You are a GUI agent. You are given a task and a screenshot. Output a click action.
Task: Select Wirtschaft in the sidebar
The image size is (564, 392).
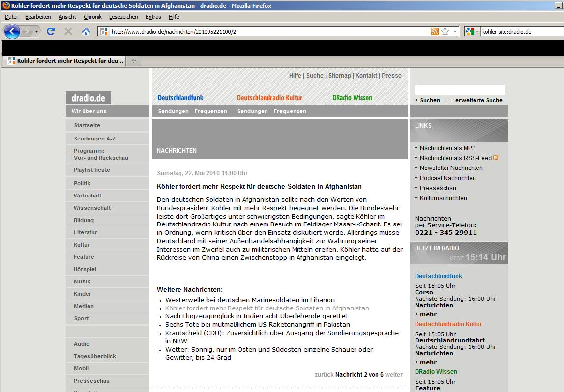pos(88,196)
